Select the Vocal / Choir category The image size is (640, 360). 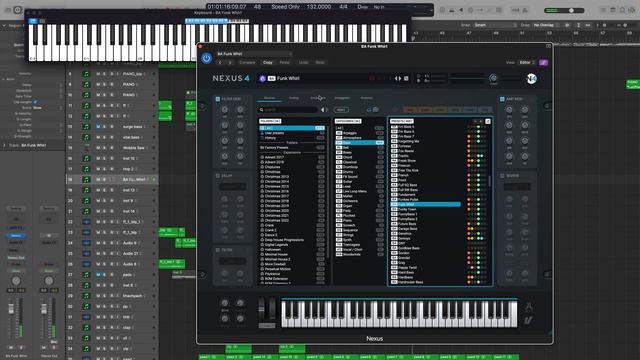[x=359, y=249]
